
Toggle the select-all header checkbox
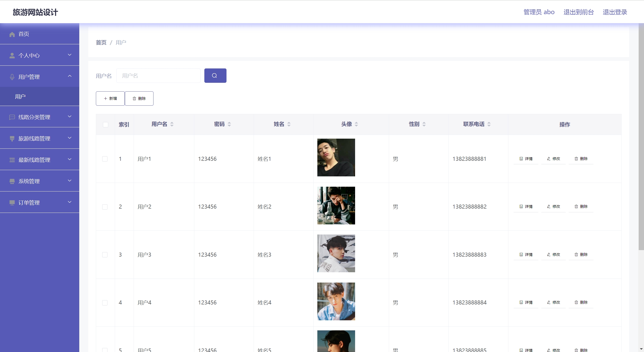pos(105,125)
